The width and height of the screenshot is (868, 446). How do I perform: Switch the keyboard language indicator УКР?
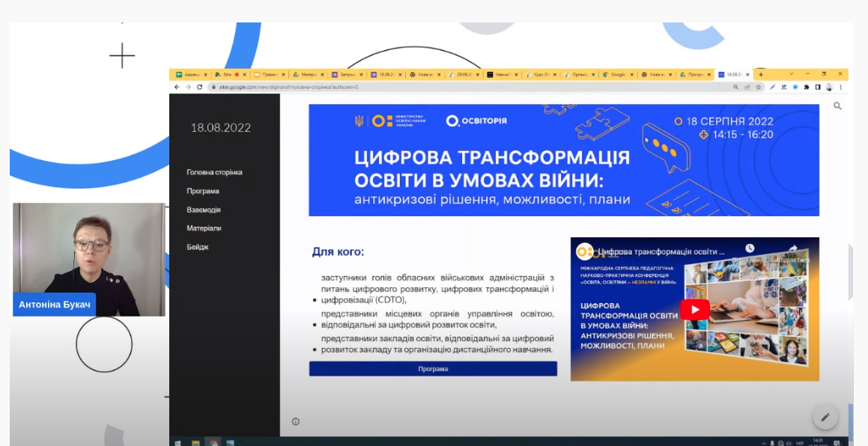800,443
